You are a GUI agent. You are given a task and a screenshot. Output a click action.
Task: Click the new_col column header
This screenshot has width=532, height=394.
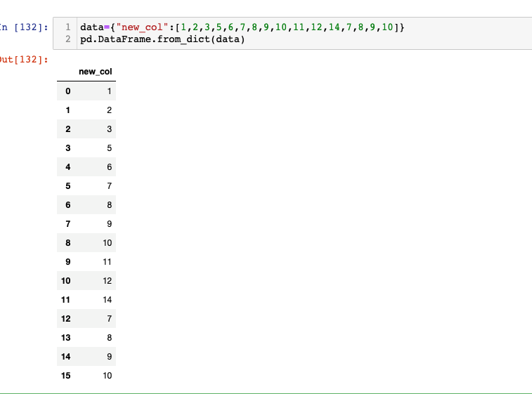[96, 72]
